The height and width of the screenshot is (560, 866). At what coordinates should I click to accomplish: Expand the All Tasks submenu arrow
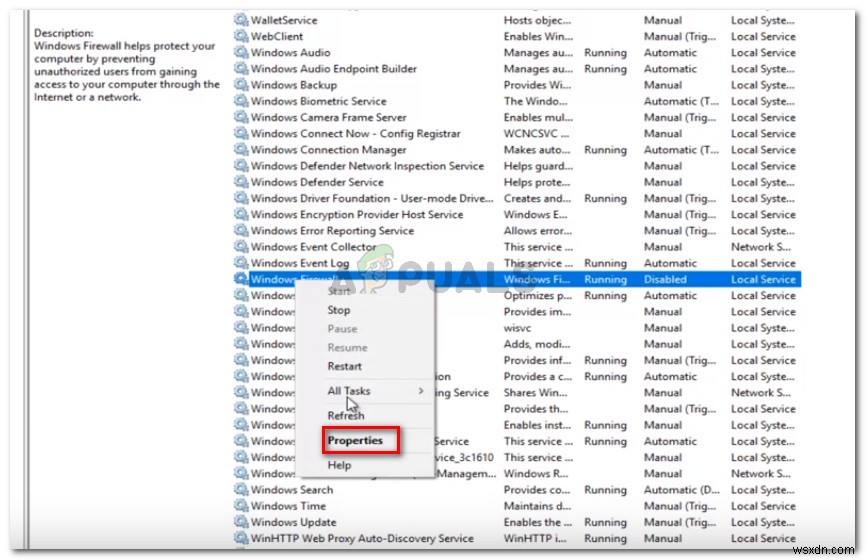(421, 390)
